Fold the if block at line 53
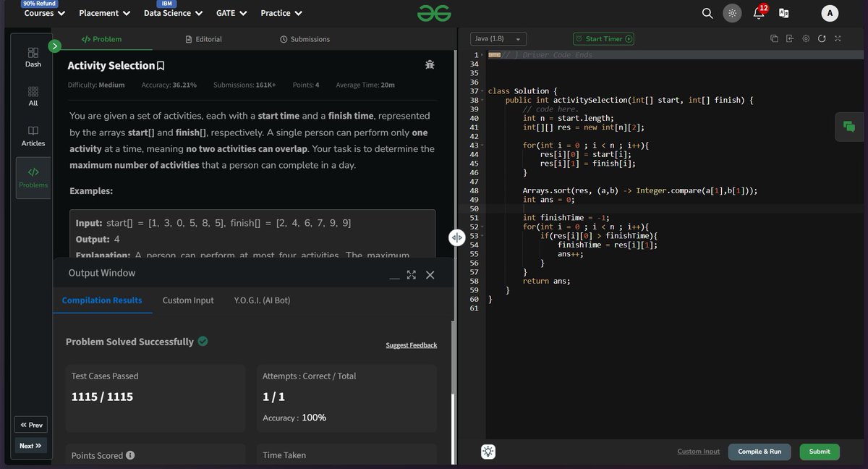This screenshot has width=868, height=469. point(482,236)
